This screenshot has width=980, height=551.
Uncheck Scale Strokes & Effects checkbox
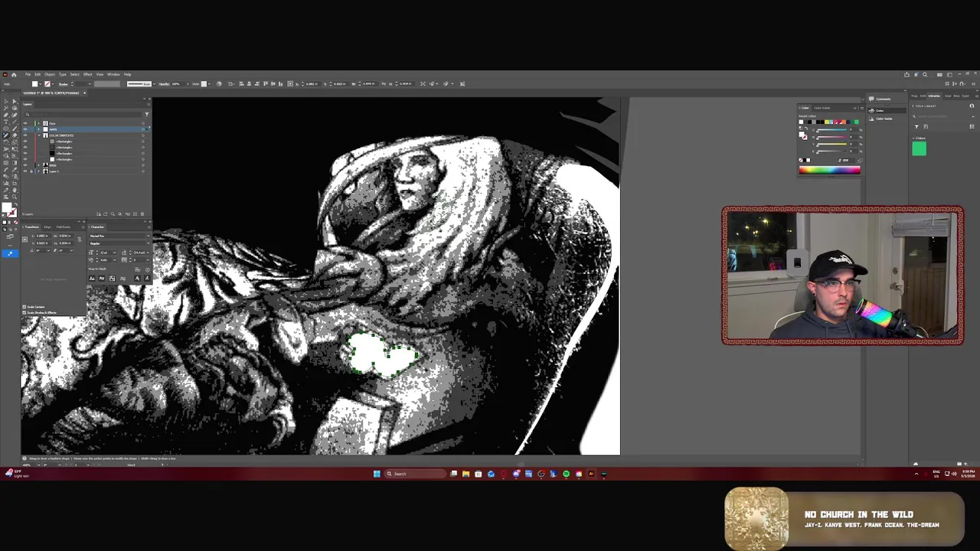click(x=24, y=312)
